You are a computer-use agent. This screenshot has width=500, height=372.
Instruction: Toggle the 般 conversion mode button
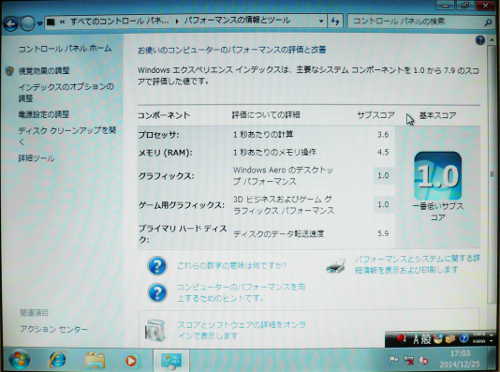pyautogui.click(x=426, y=339)
